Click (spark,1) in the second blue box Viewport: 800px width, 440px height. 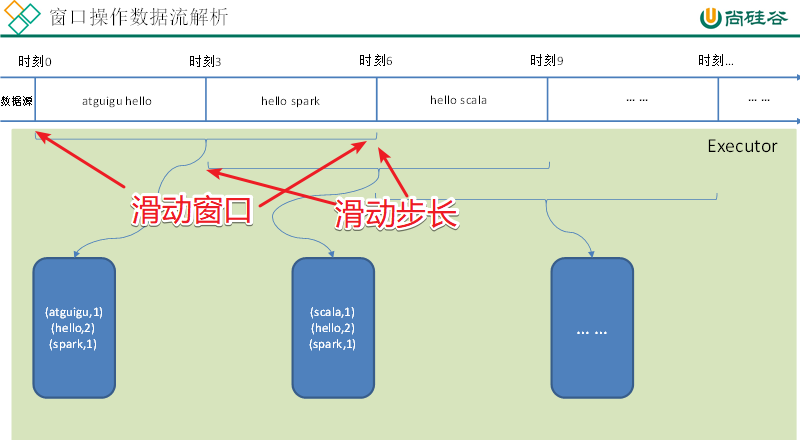[x=332, y=344]
